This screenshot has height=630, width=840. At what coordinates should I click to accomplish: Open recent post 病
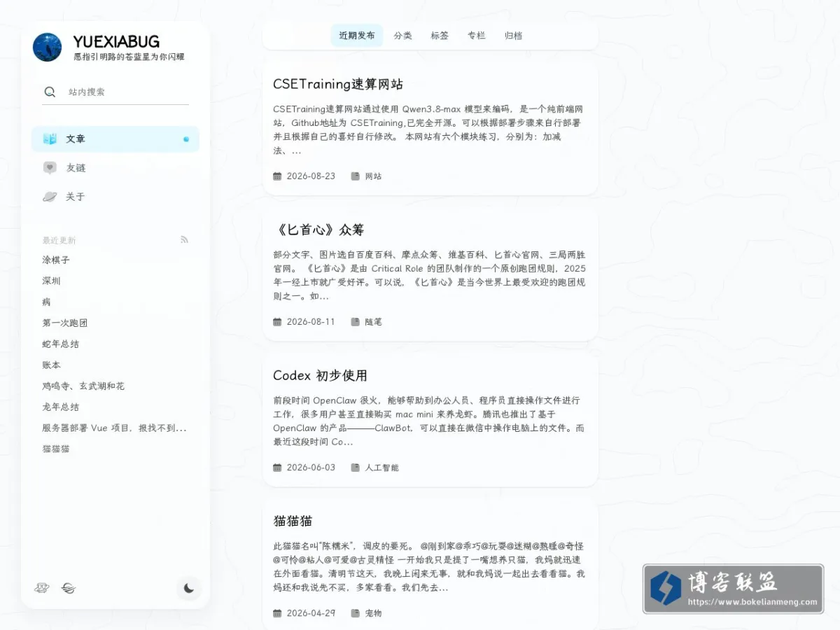coord(46,302)
